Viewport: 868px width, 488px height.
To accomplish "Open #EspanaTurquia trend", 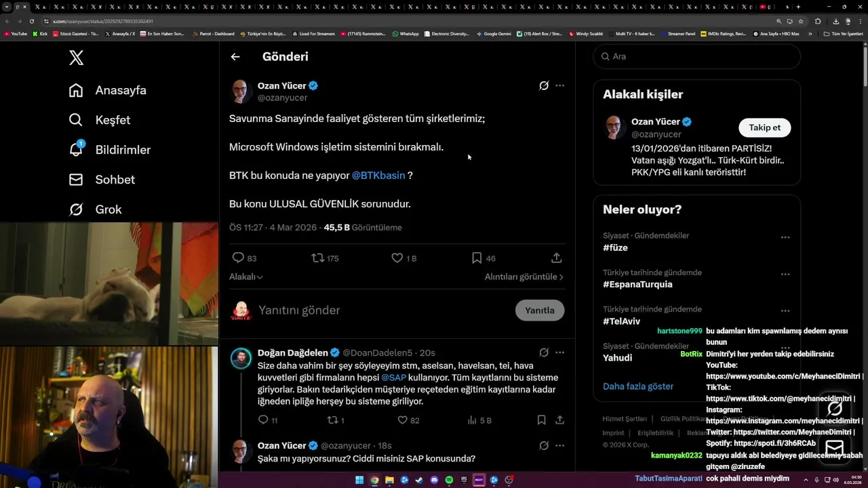I will click(637, 285).
